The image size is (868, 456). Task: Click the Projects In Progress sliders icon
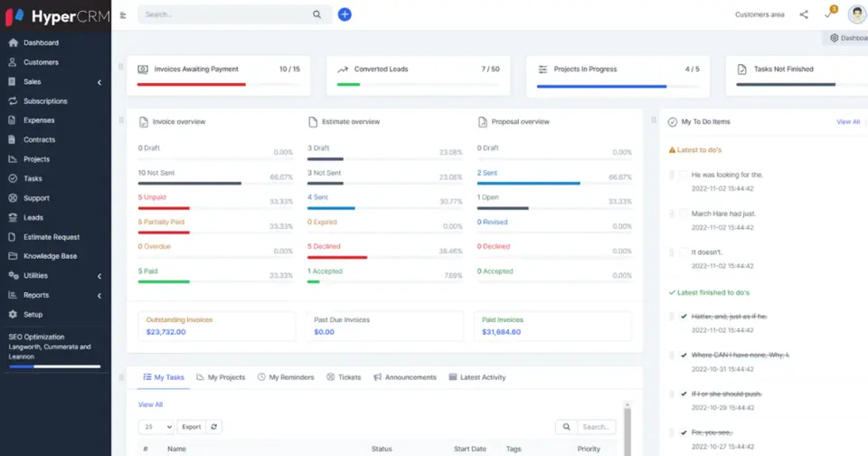542,70
